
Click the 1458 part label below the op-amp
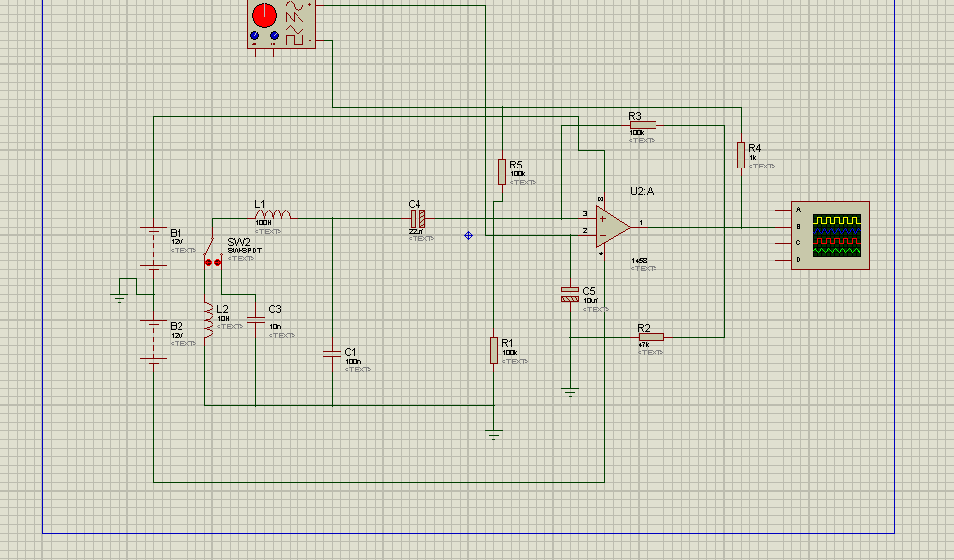[639, 261]
